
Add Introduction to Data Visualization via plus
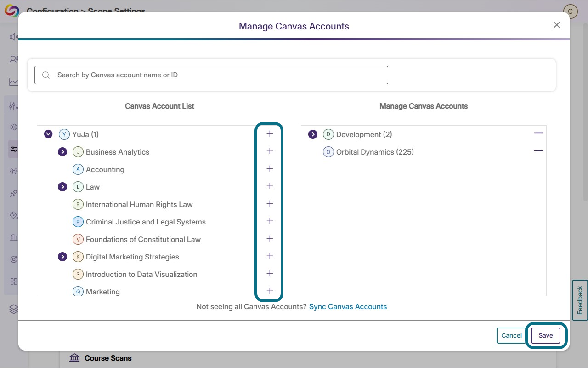click(x=270, y=274)
